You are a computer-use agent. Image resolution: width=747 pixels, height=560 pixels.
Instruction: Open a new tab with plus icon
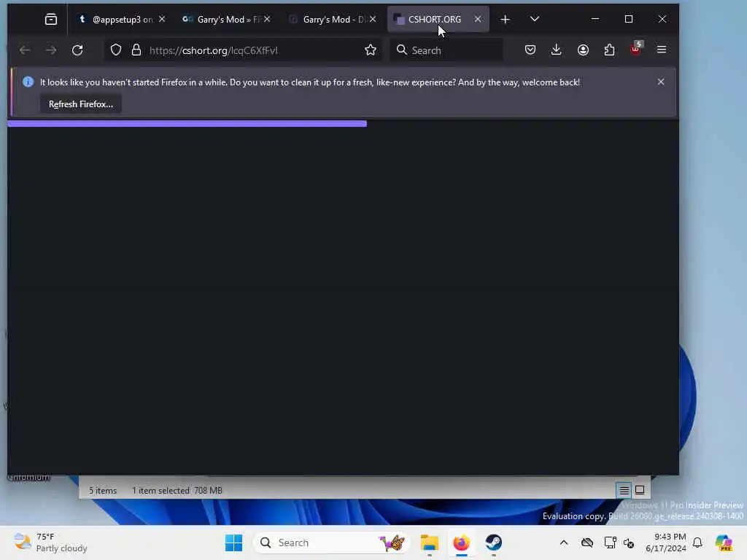click(x=506, y=19)
